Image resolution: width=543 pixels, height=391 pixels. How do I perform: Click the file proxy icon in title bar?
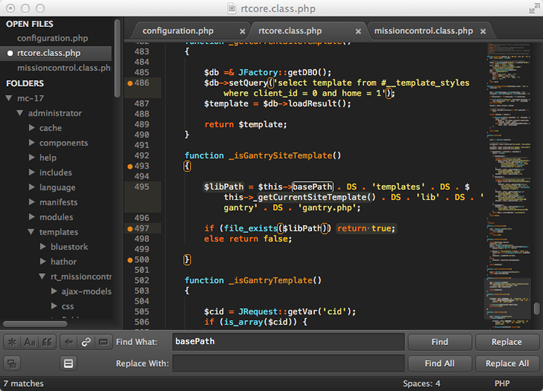[x=232, y=8]
